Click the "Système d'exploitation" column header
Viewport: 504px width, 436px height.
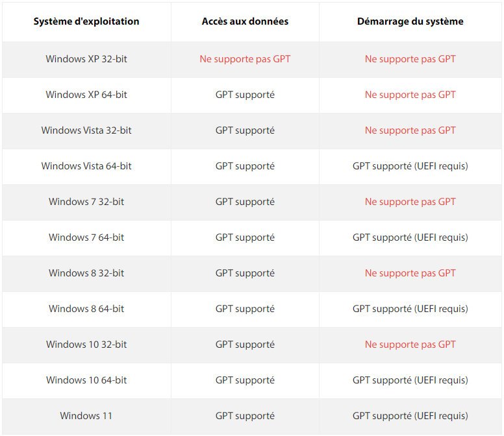point(86,21)
